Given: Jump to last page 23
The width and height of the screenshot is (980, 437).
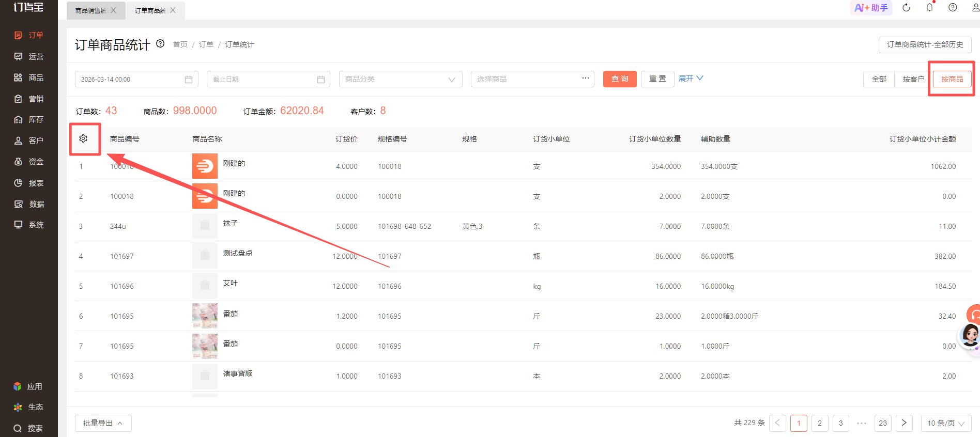Looking at the screenshot, I should [883, 423].
